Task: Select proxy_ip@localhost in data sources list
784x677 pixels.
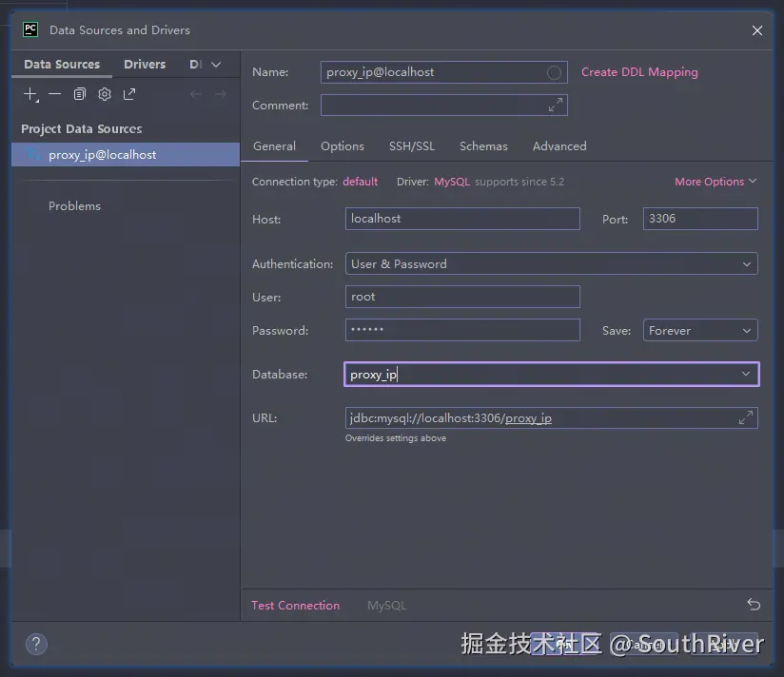Action: pos(103,155)
